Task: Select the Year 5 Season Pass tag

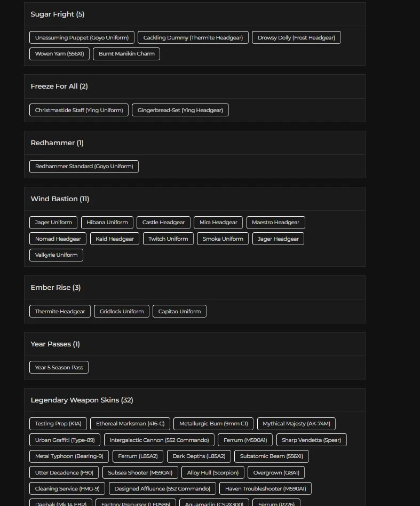Action: point(59,368)
